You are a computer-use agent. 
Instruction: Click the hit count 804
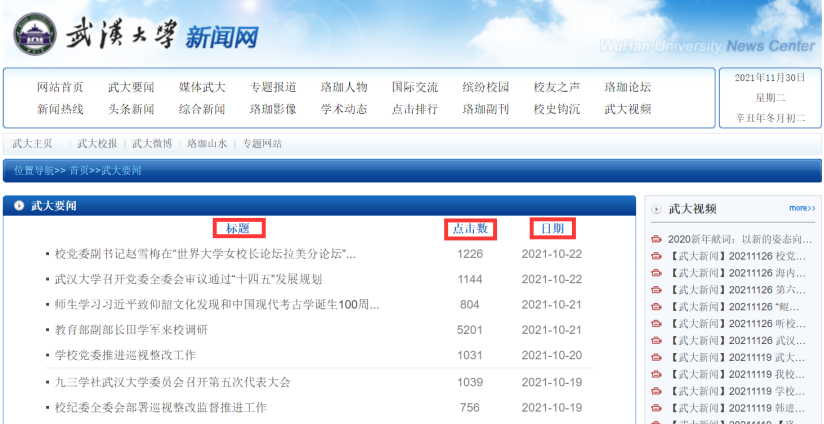[470, 305]
